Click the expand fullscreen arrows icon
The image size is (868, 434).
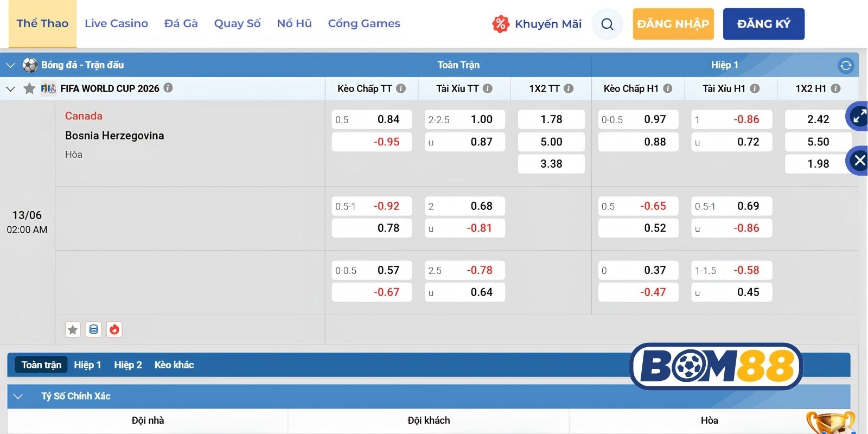pyautogui.click(x=858, y=116)
